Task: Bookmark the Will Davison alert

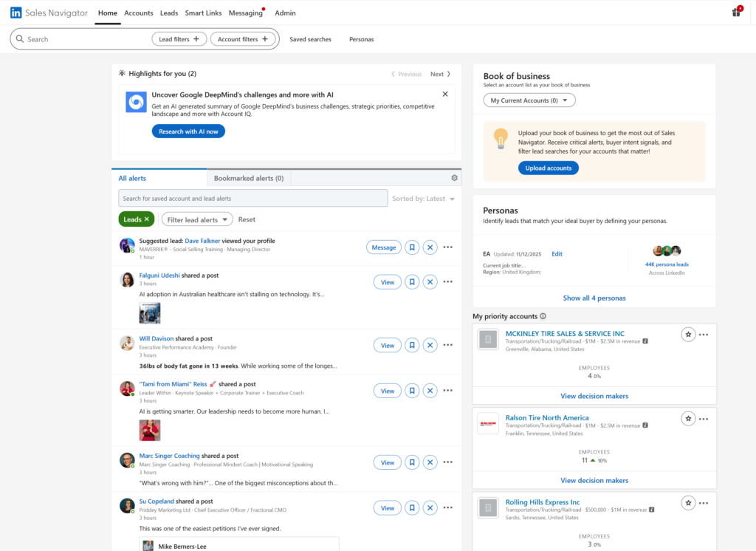Action: click(412, 345)
